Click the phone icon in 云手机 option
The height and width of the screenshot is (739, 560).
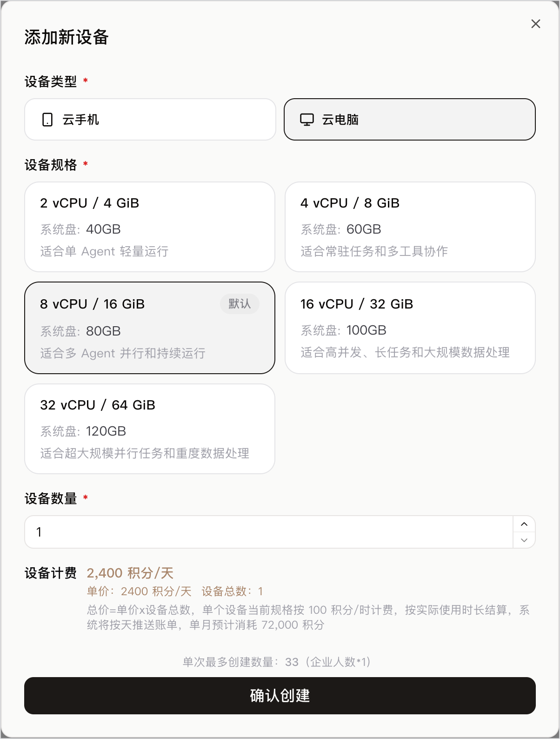click(47, 120)
